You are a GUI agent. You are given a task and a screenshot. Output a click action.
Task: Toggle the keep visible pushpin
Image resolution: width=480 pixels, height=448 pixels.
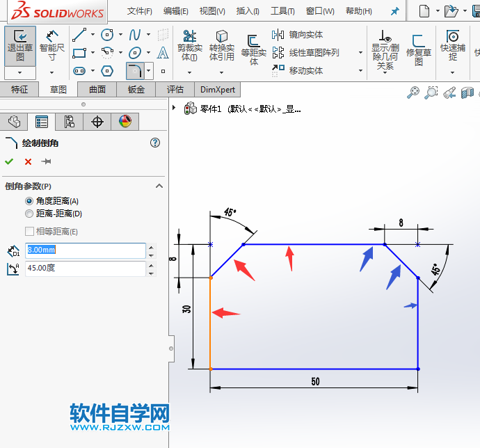(46, 161)
